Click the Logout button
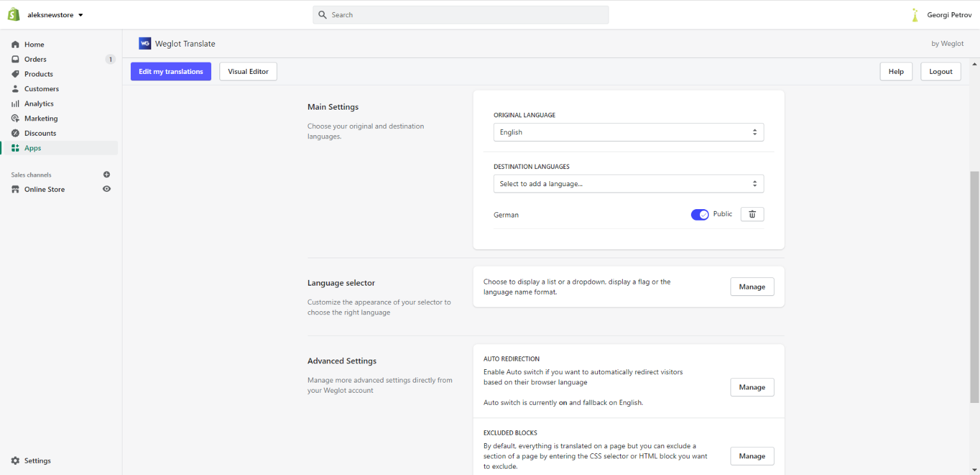The height and width of the screenshot is (475, 980). point(940,71)
